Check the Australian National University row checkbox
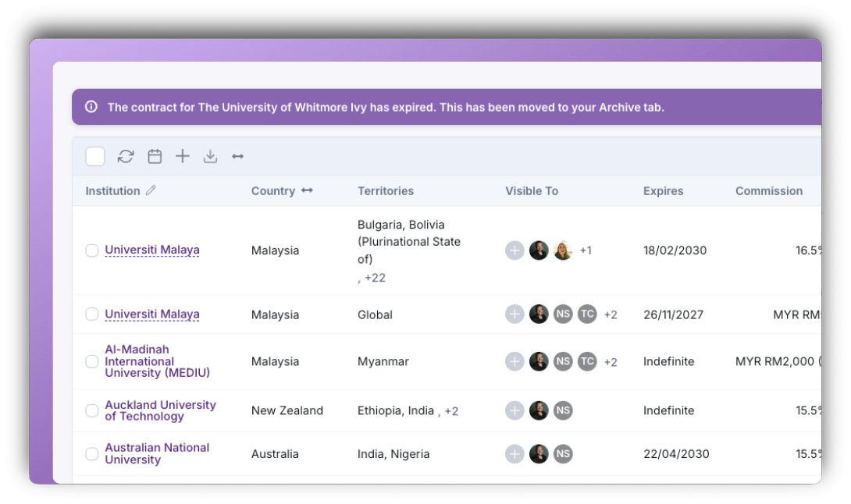Image resolution: width=851 pixels, height=504 pixels. (91, 453)
